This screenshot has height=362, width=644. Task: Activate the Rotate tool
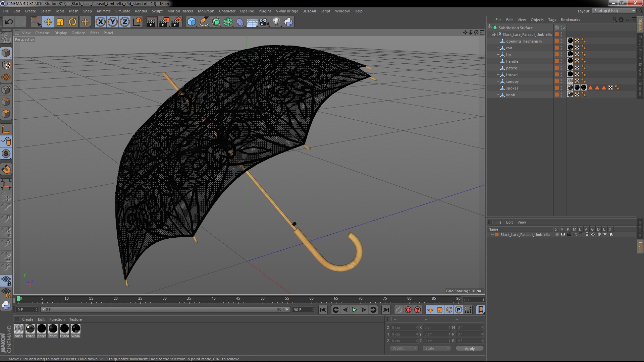72,22
